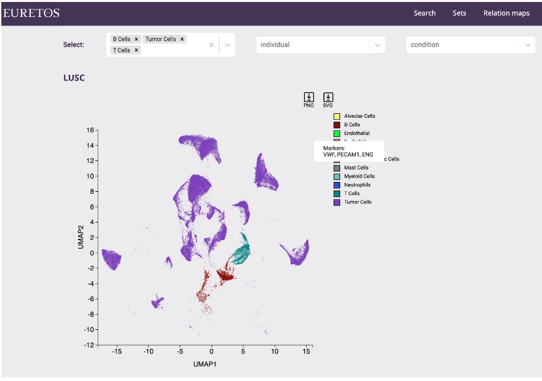542x381 pixels.
Task: Click the Euretos logo
Action: click(31, 13)
